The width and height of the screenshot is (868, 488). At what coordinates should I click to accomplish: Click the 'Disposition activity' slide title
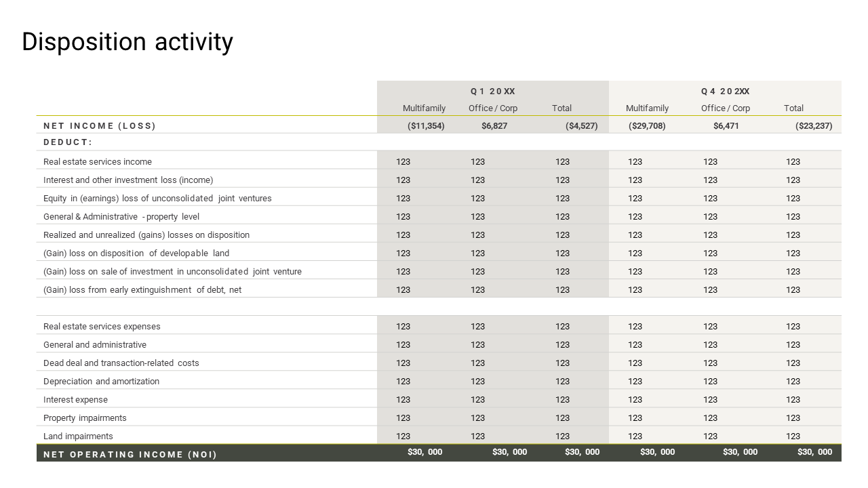click(x=127, y=42)
